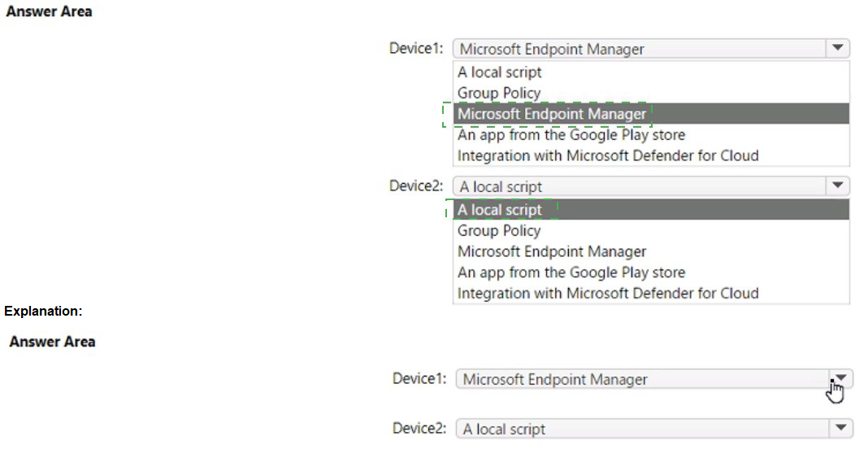Expand the Device1 dropdown in Explanation section
Screen dimensions: 868x458
tap(841, 379)
